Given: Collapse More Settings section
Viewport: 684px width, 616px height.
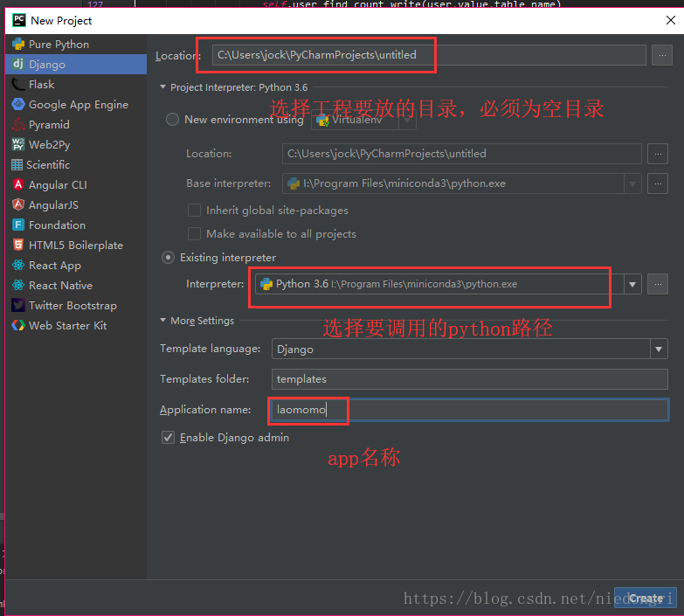Looking at the screenshot, I should click(x=162, y=320).
